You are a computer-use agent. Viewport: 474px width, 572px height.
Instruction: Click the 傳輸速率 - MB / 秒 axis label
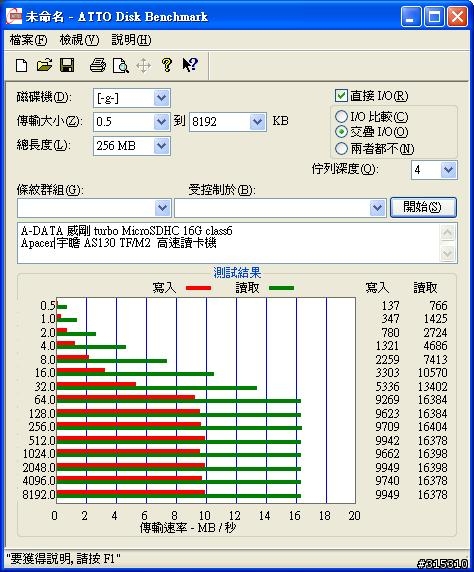(188, 527)
